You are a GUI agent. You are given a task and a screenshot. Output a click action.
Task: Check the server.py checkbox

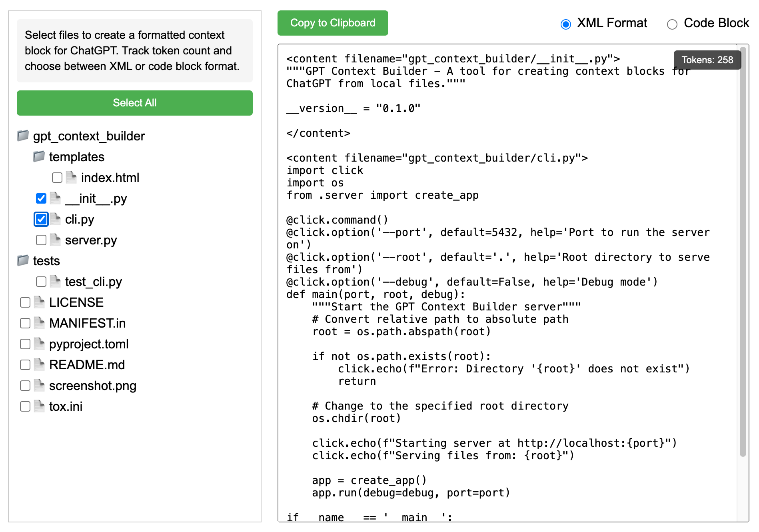[x=41, y=240]
